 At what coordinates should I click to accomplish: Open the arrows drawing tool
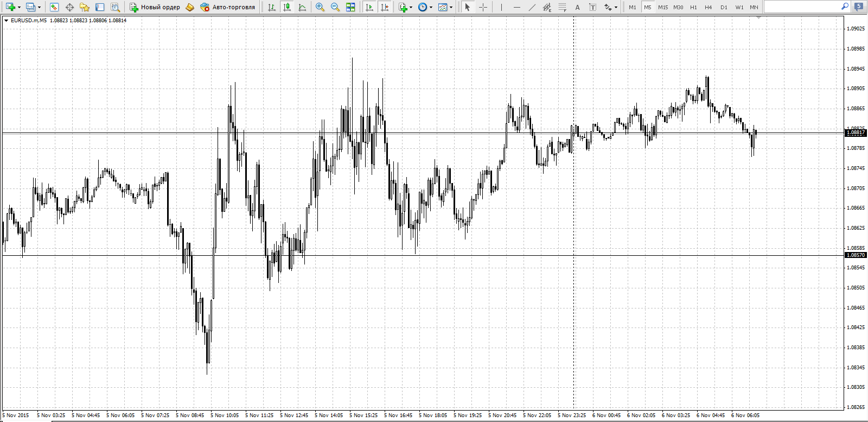click(x=608, y=7)
